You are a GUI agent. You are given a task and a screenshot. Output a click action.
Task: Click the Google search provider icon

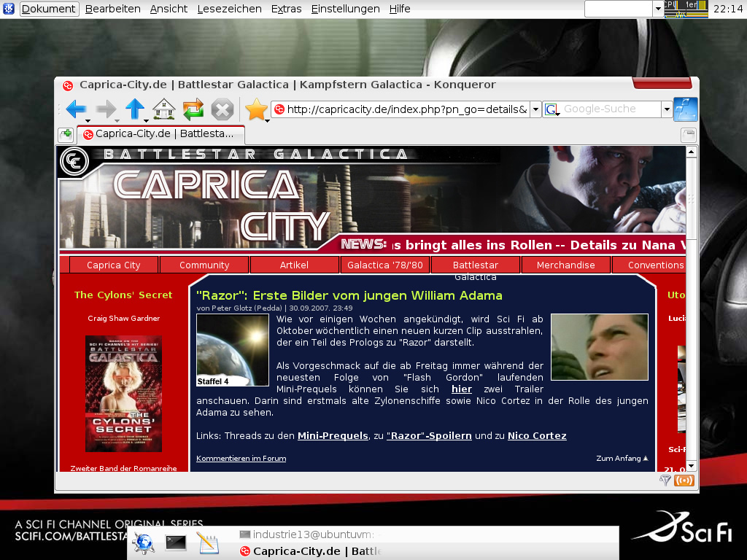pos(551,109)
